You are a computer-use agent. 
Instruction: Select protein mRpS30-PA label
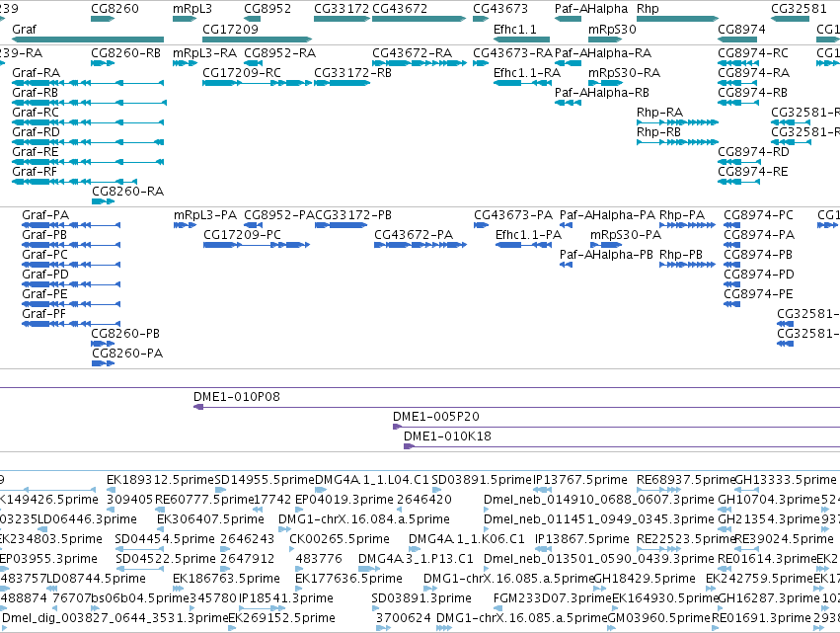[x=626, y=235]
